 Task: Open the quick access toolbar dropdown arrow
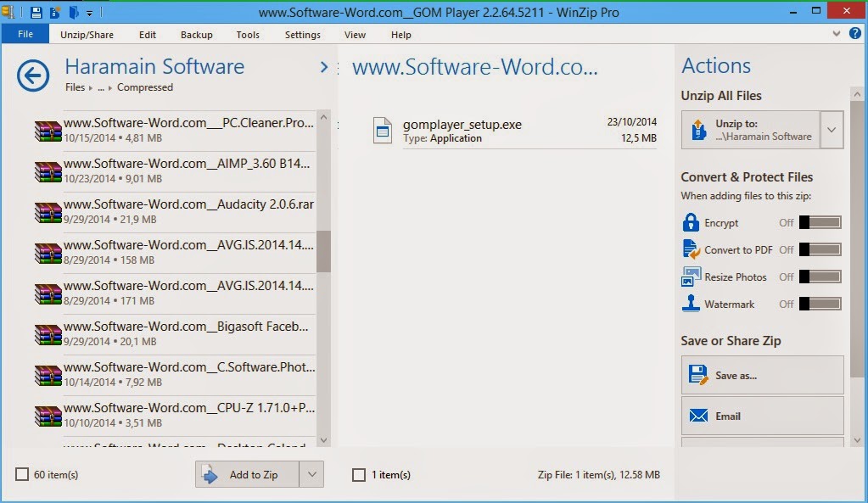pos(89,13)
